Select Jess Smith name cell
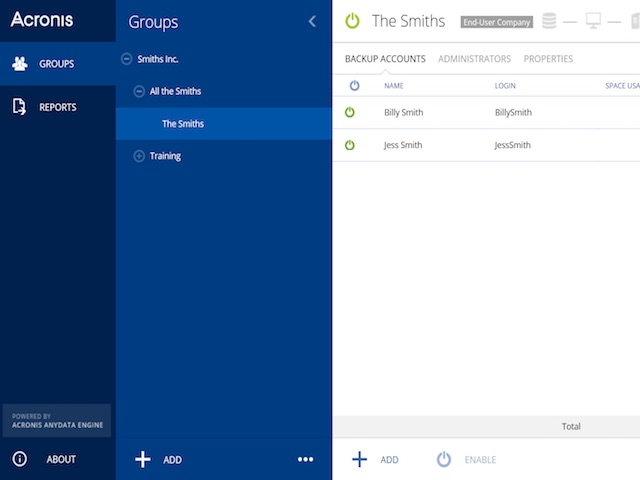This screenshot has width=640, height=480. [403, 145]
